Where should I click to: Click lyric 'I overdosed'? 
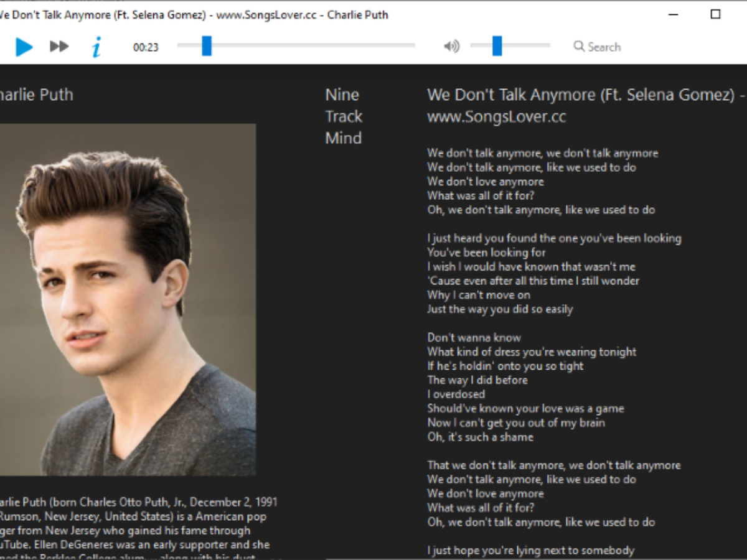[x=456, y=394]
